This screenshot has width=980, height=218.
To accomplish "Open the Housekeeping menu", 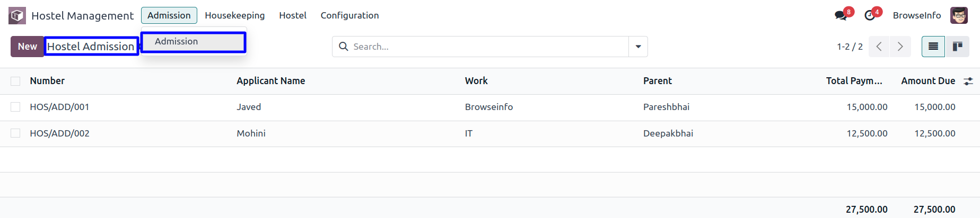I will pyautogui.click(x=234, y=15).
